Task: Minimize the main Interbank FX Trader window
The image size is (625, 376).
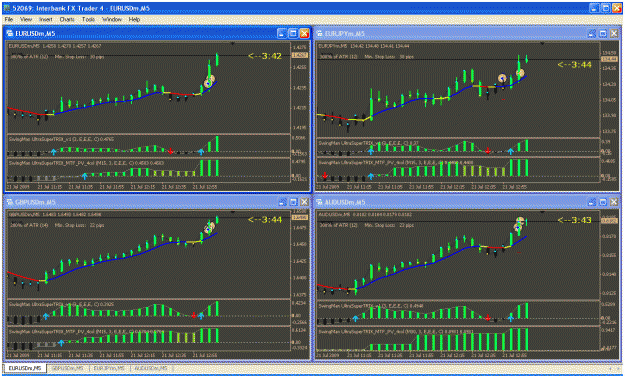Action: [x=594, y=8]
